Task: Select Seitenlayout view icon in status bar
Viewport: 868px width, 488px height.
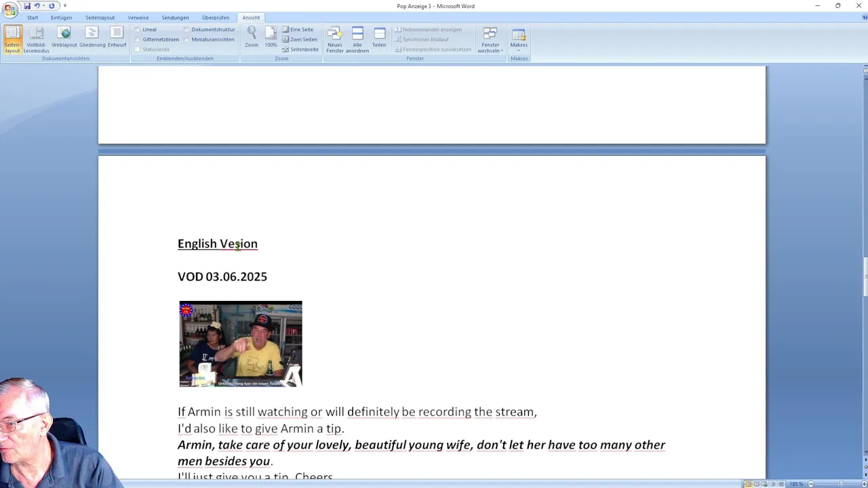Action: 749,484
